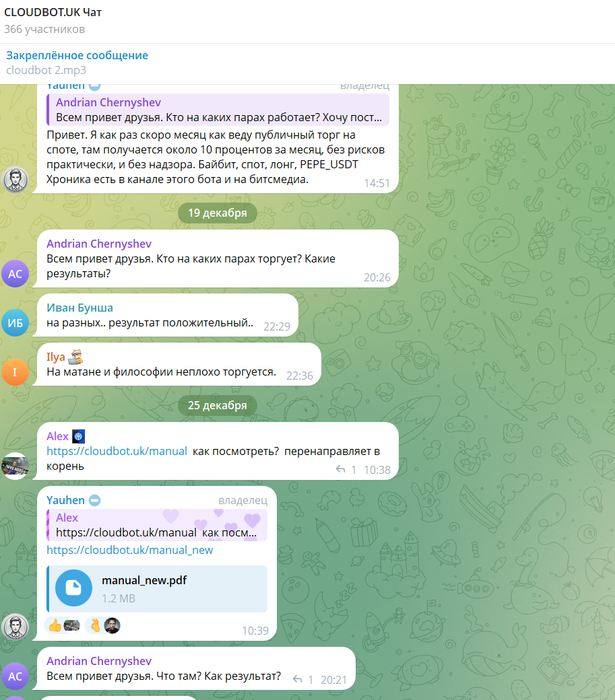Open sender name Иван Бунша

pos(79,308)
